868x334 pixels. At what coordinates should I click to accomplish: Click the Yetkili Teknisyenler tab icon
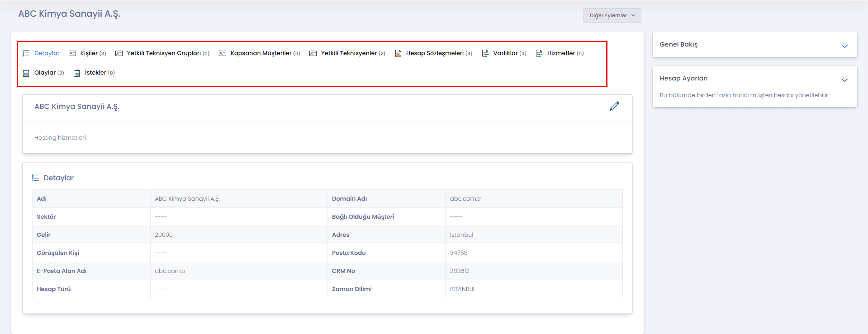click(x=313, y=53)
